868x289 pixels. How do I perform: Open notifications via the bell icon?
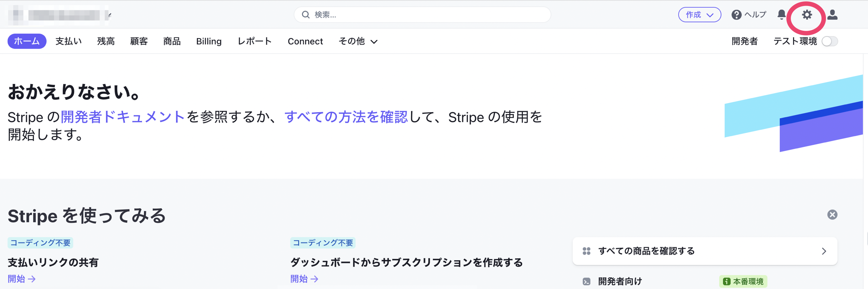pyautogui.click(x=781, y=15)
